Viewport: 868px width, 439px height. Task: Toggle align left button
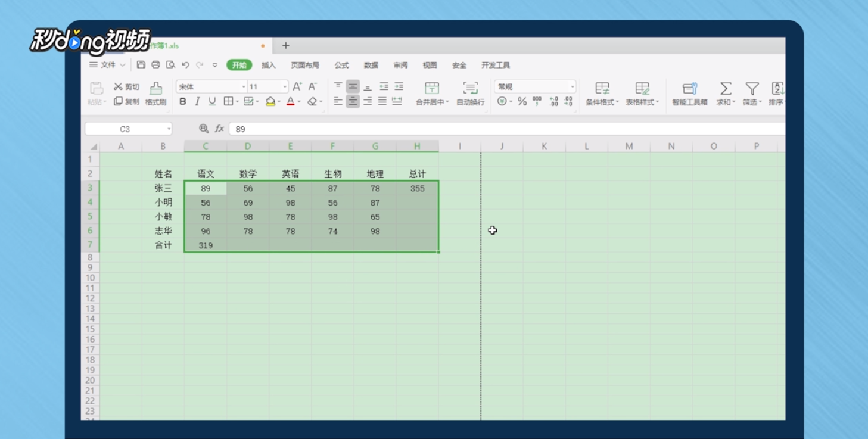338,102
